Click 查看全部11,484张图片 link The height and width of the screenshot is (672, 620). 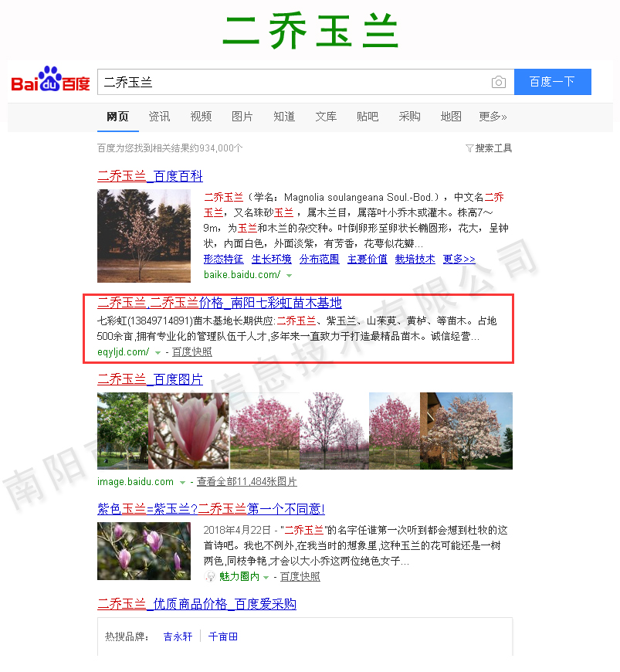click(246, 482)
